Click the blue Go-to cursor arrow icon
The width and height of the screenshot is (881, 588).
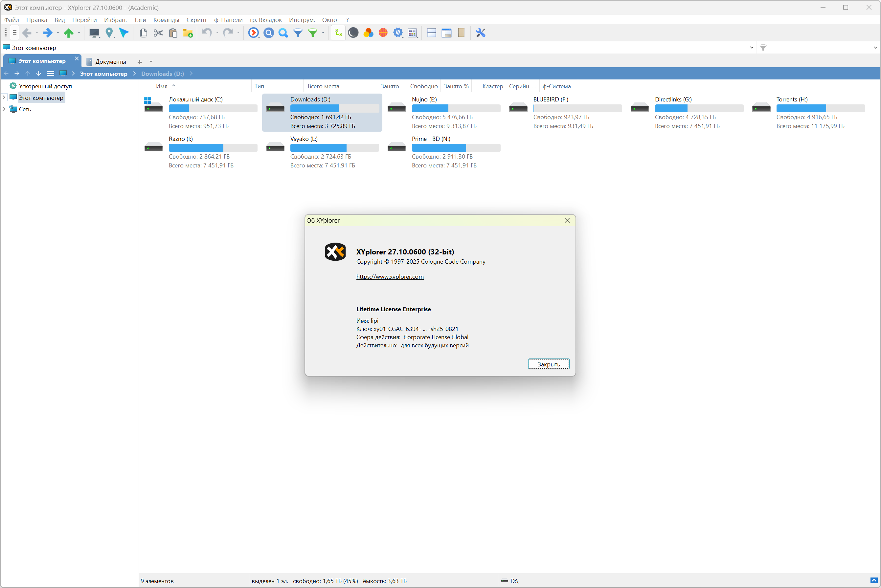[124, 33]
